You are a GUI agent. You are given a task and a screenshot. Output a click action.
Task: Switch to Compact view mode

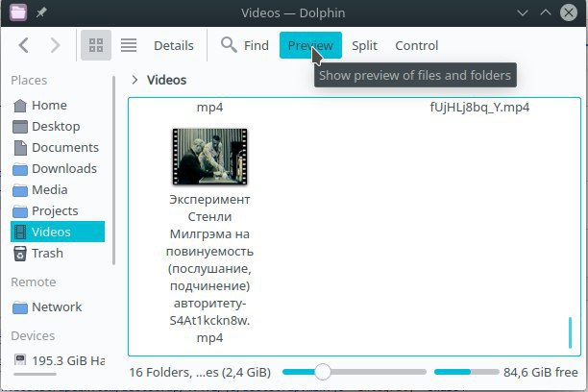coord(129,45)
